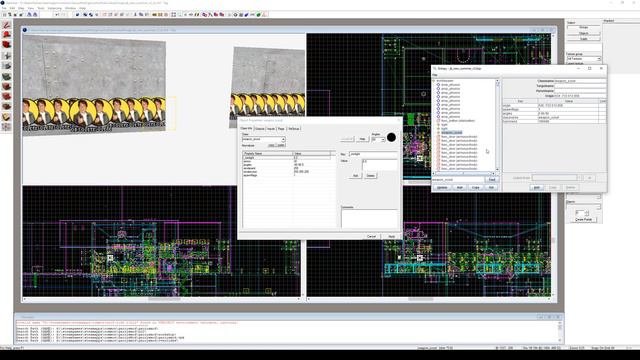This screenshot has height=360, width=640.
Task: Open the Angles dropdown in Object Properties
Action: [x=378, y=139]
